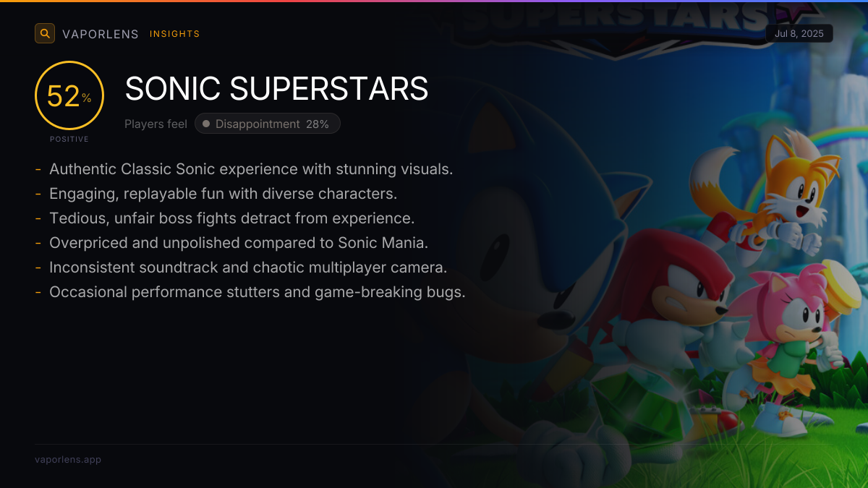
Task: Click the Disappointment 28% sentiment pill
Action: [x=268, y=124]
